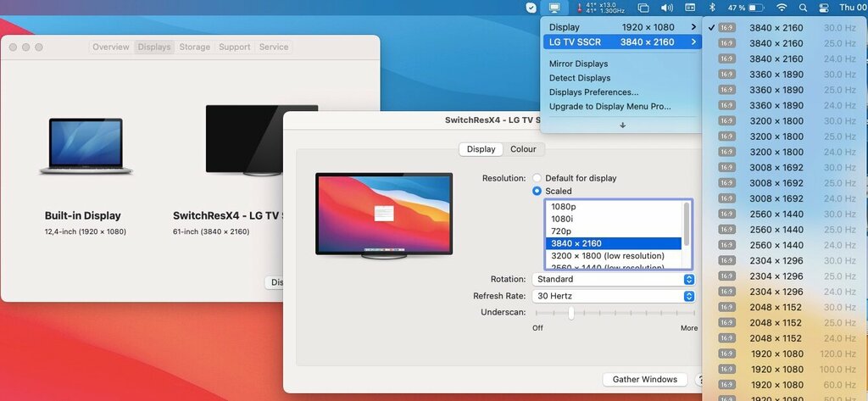Select 720p in the resolution list
868x401 pixels.
(561, 231)
